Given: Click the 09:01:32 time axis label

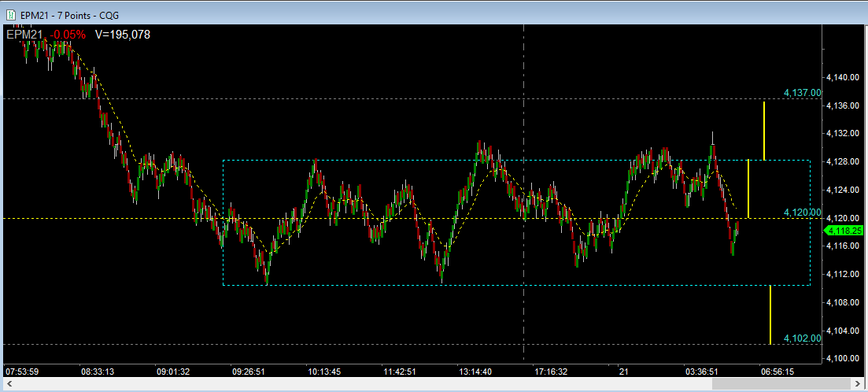Looking at the screenshot, I should point(172,371).
